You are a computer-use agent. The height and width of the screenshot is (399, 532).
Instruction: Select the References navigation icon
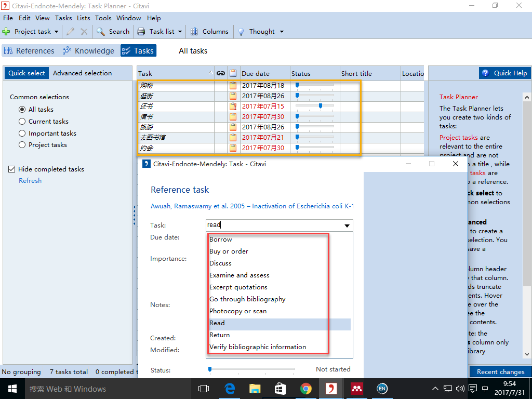[8, 50]
